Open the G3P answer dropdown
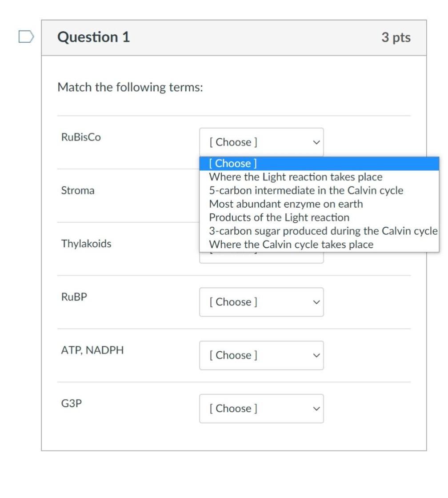The image size is (448, 498). pyautogui.click(x=261, y=408)
